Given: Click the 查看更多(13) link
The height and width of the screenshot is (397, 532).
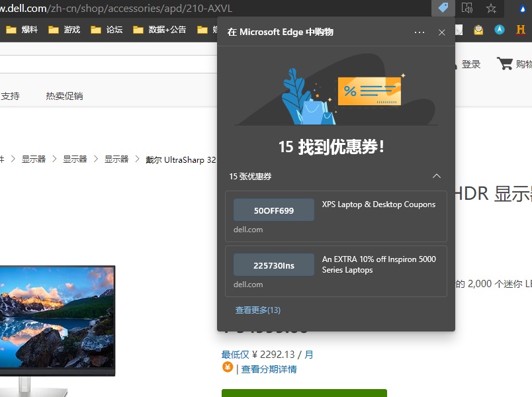Looking at the screenshot, I should tap(257, 309).
